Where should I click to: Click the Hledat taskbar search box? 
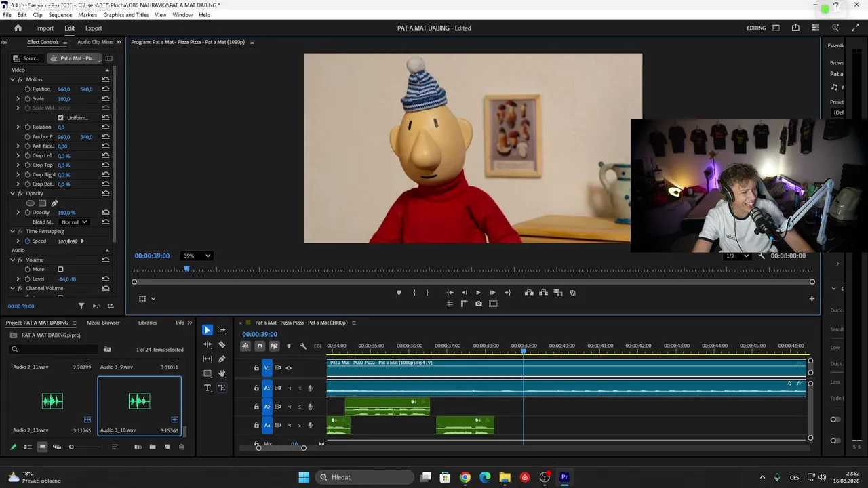click(363, 477)
